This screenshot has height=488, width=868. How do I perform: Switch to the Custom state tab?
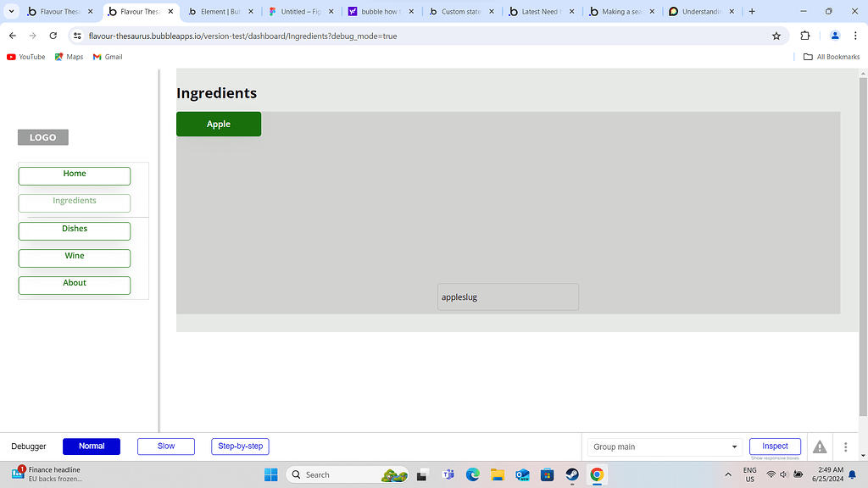click(x=459, y=12)
